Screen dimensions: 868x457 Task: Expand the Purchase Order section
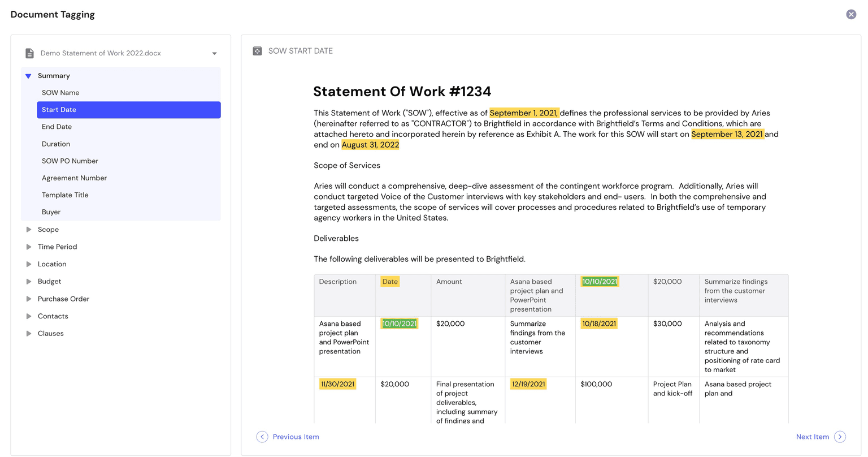(x=29, y=299)
